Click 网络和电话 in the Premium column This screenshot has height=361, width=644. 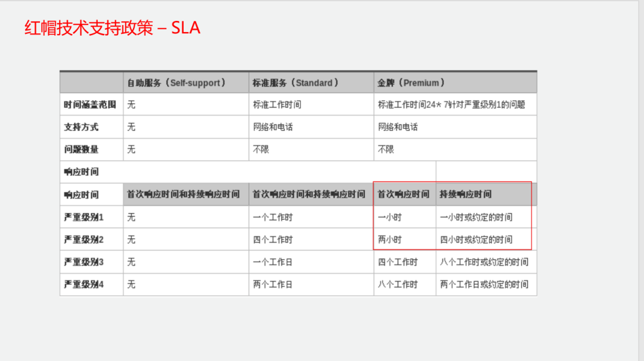click(x=398, y=127)
